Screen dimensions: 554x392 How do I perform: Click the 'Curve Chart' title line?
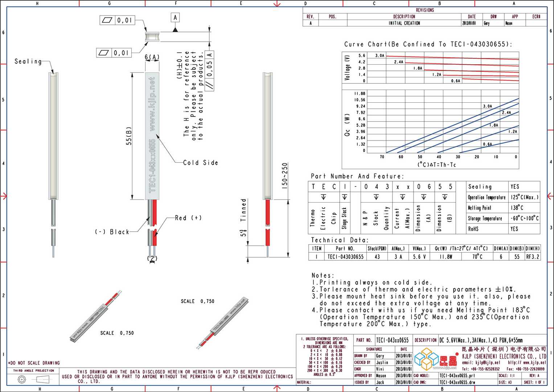(x=428, y=44)
